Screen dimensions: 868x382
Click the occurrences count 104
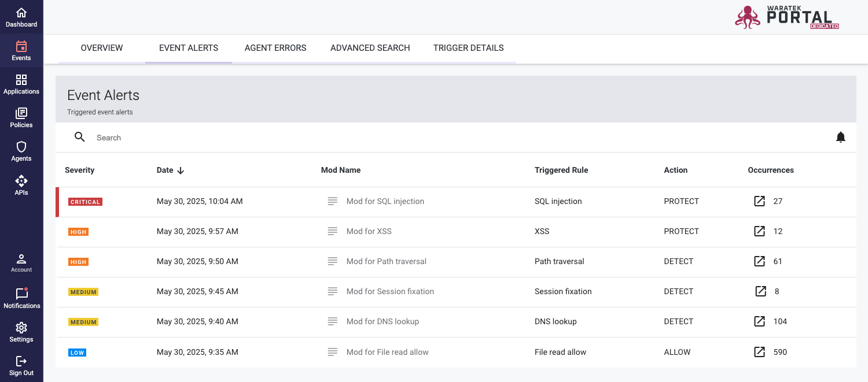pyautogui.click(x=780, y=321)
